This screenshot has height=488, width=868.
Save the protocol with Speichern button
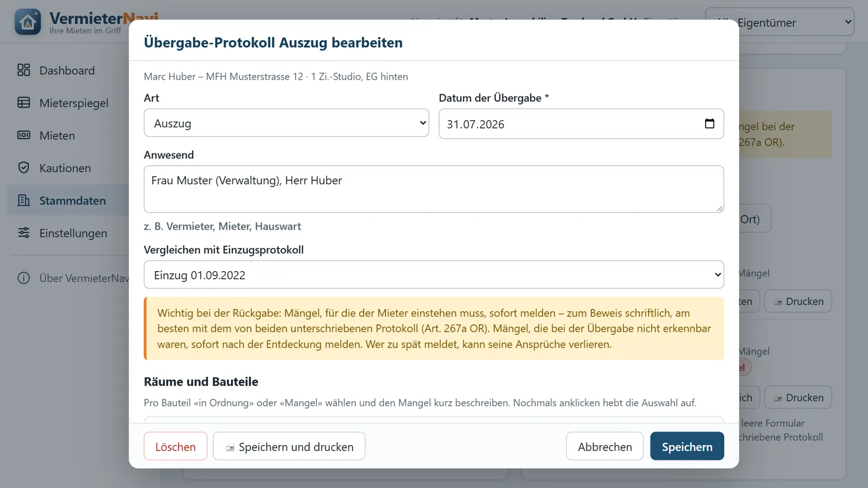(x=687, y=446)
